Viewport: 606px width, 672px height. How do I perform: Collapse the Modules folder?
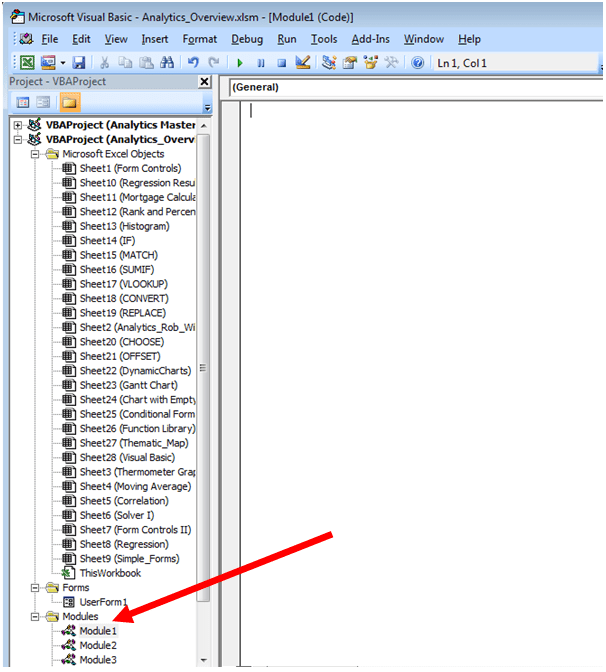pyautogui.click(x=35, y=616)
